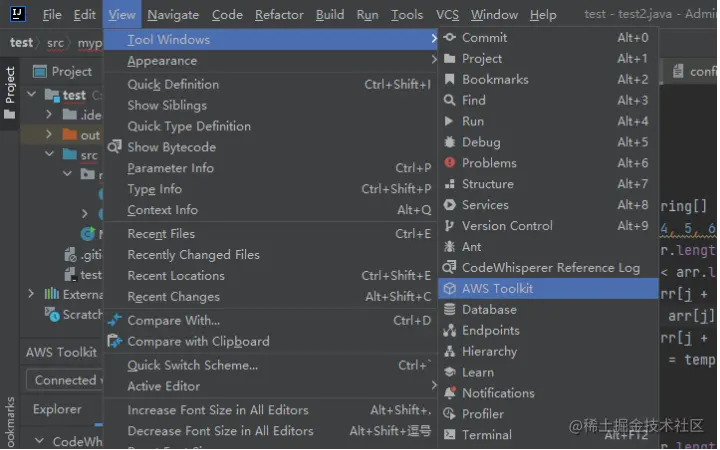Select Scratches node in project tree

72,315
